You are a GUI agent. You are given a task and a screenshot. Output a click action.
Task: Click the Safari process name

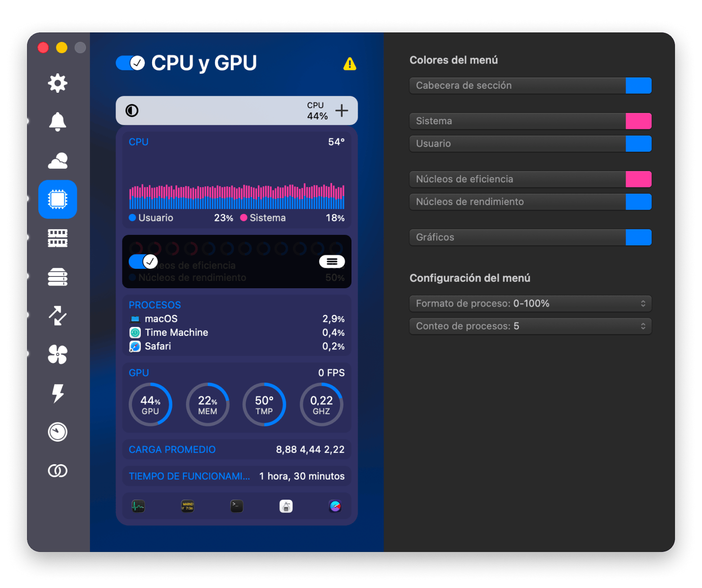pos(158,346)
